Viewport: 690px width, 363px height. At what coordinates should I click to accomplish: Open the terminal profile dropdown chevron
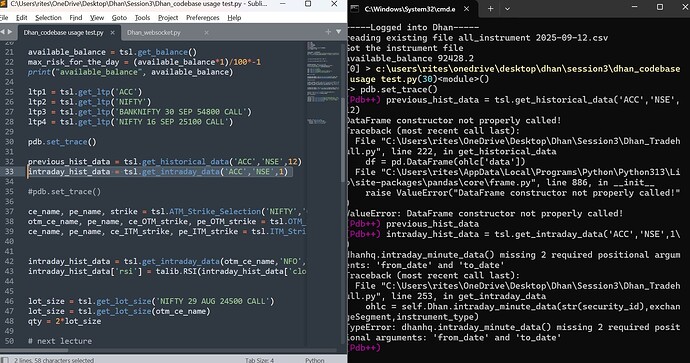(507, 9)
